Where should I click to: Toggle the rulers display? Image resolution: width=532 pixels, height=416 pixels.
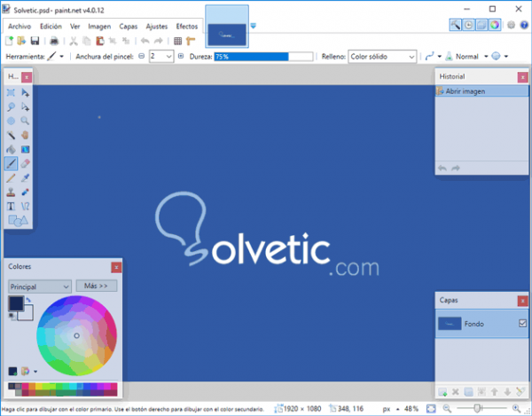tap(191, 41)
